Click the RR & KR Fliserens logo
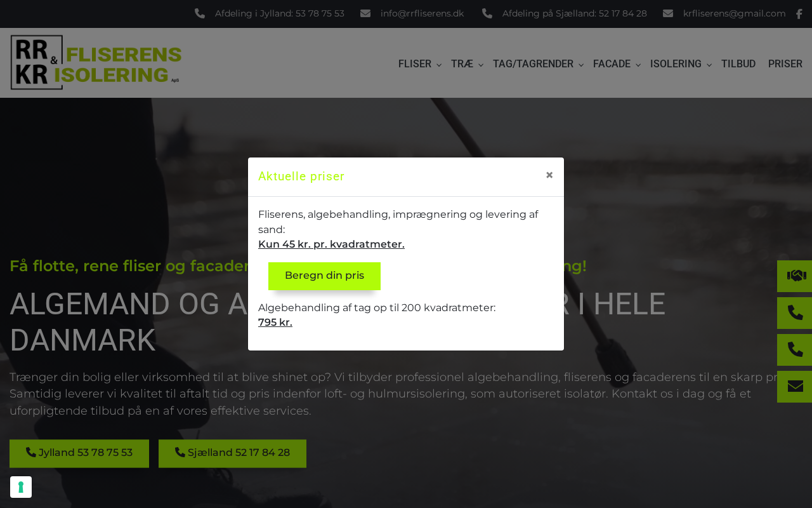Screen dimensions: 812x508 click(96, 62)
